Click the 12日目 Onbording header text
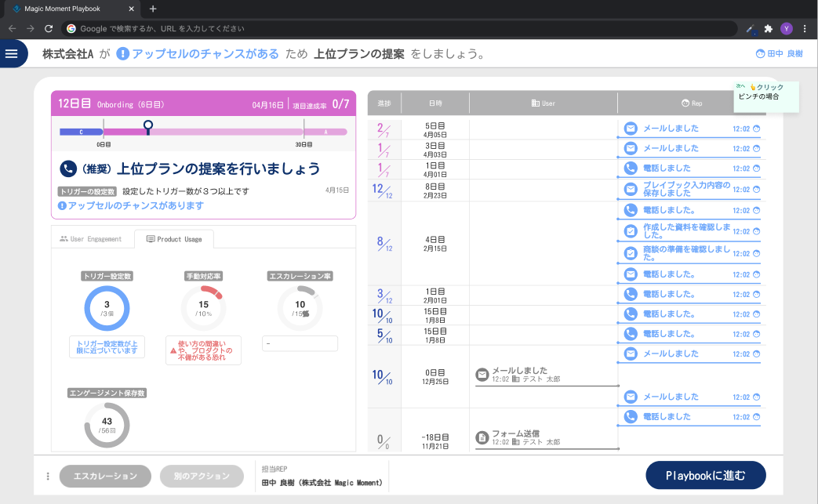Screen dimensions: 818x504 tap(111, 103)
